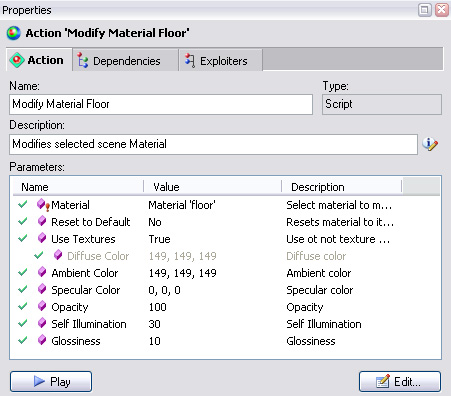The height and width of the screenshot is (396, 451).
Task: Click the Ambient Color gem icon
Action: coord(42,272)
